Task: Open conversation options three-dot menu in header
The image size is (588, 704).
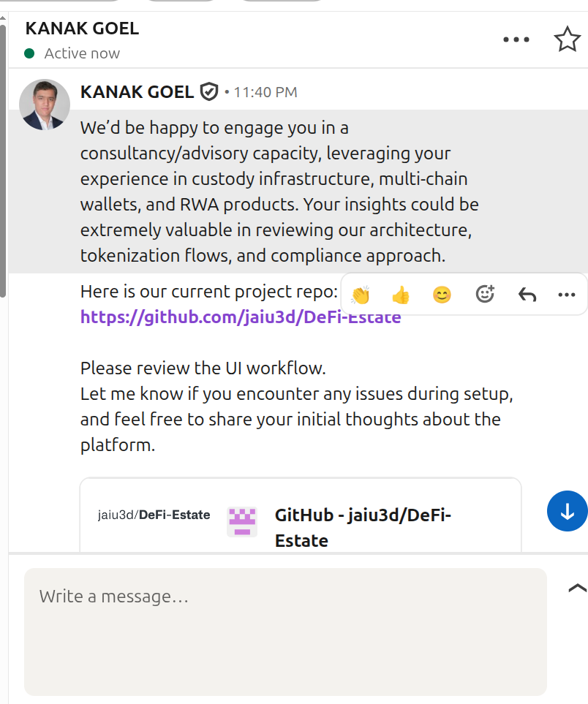Action: (516, 39)
